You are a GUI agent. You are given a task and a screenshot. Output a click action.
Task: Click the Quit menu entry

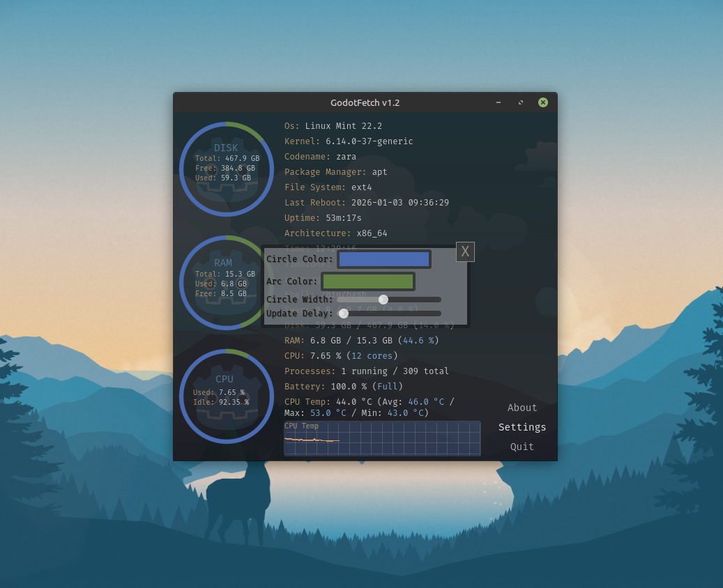click(x=522, y=447)
